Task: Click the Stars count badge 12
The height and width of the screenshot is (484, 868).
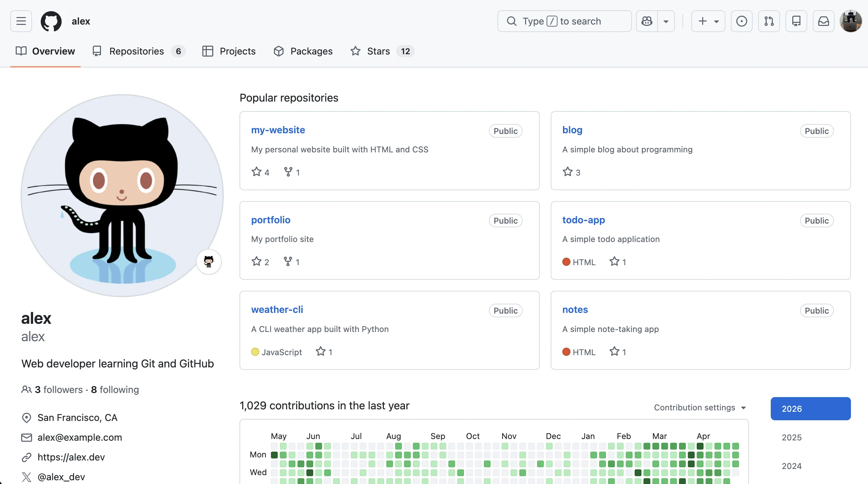Action: pyautogui.click(x=405, y=51)
